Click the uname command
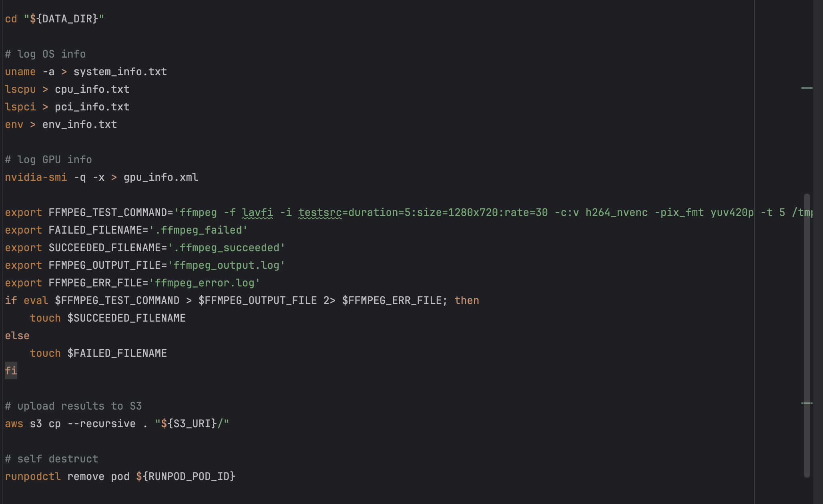This screenshot has height=504, width=823. [20, 72]
